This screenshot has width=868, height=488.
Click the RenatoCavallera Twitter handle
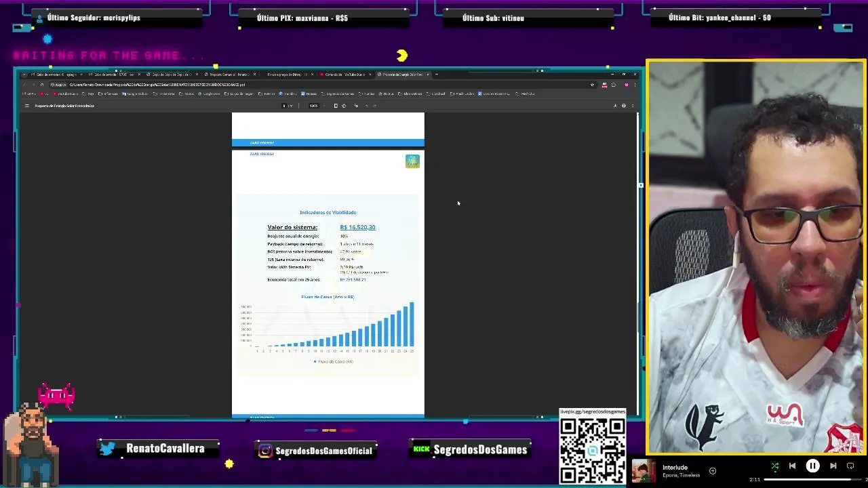pos(165,449)
